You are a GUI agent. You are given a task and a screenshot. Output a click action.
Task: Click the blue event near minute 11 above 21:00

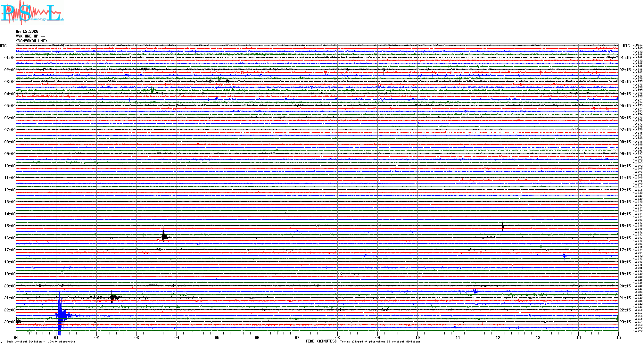(x=475, y=291)
